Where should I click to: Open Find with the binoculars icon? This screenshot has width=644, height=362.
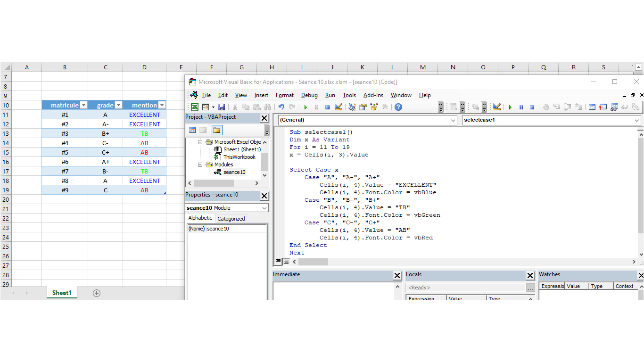click(268, 107)
